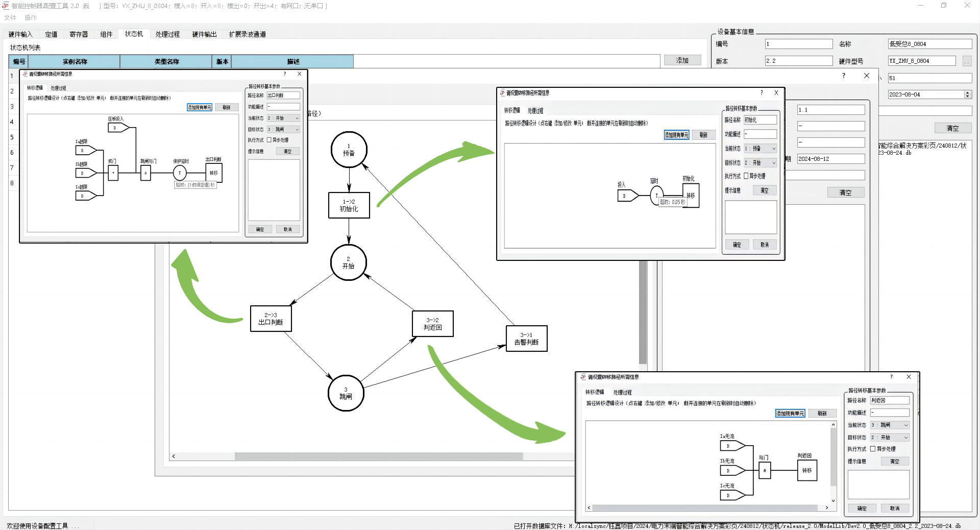Click the 名称 field containing 低受总8_0804
Screen dimensions: 980x530
point(929,44)
